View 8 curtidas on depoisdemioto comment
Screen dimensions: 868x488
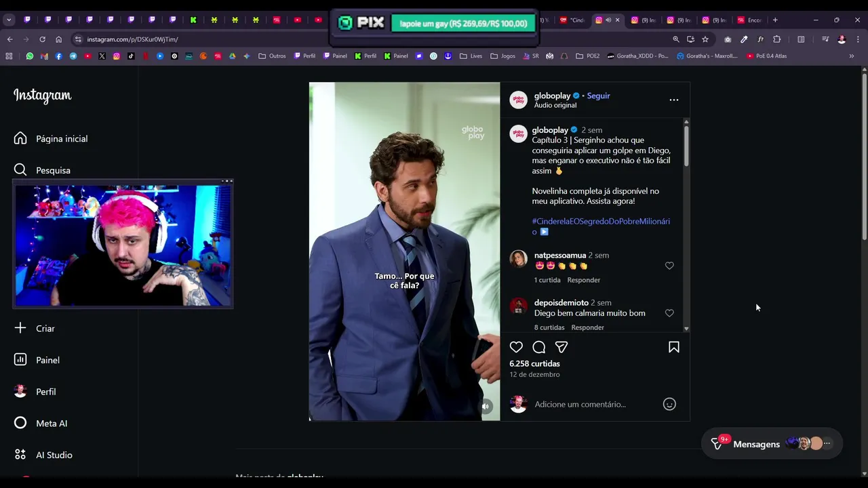[x=549, y=327]
